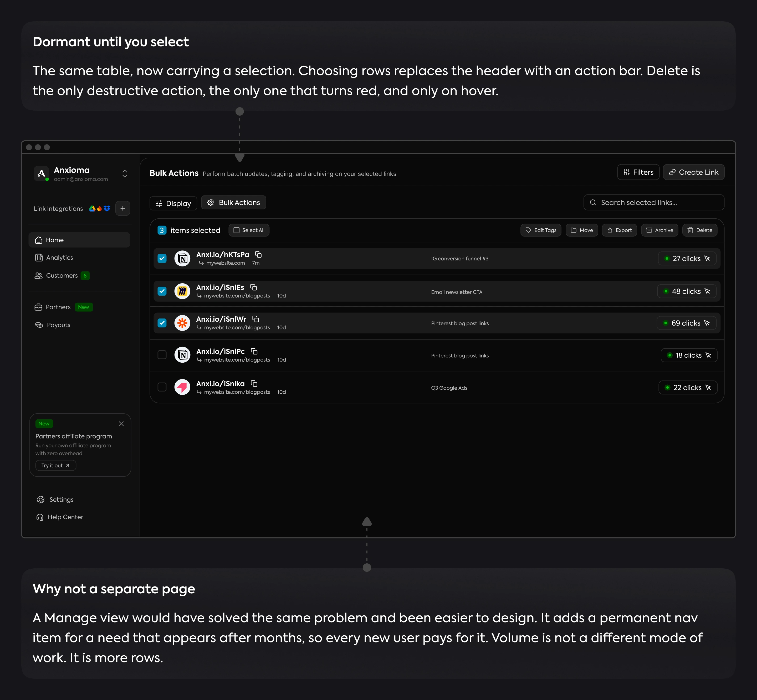Focus the Search selected links field

[x=654, y=202]
